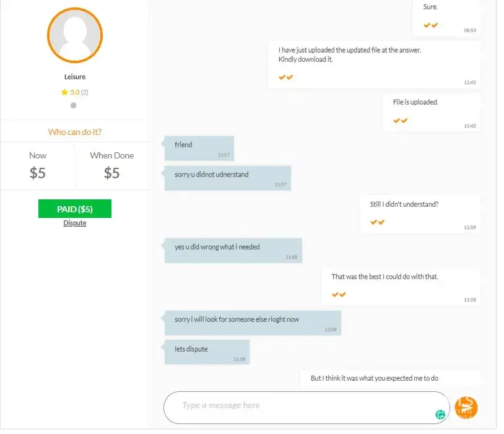Open Leisure's profile avatar picture
504x434 pixels.
click(75, 35)
